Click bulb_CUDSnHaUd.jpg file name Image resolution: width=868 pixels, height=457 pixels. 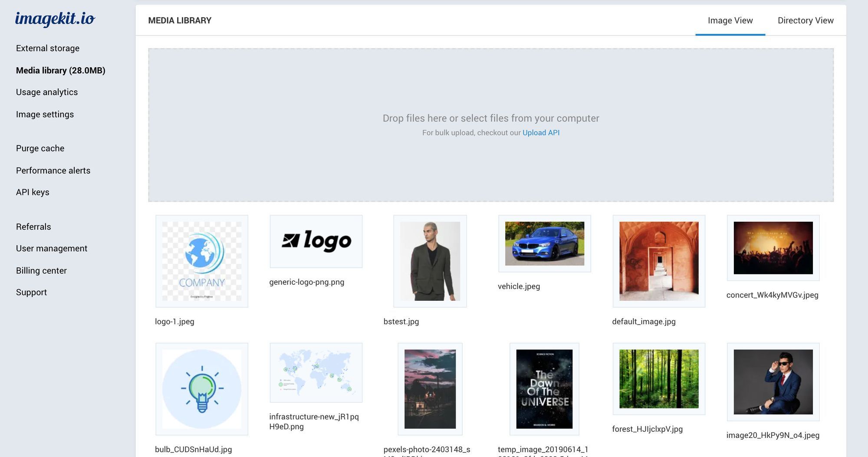(194, 450)
